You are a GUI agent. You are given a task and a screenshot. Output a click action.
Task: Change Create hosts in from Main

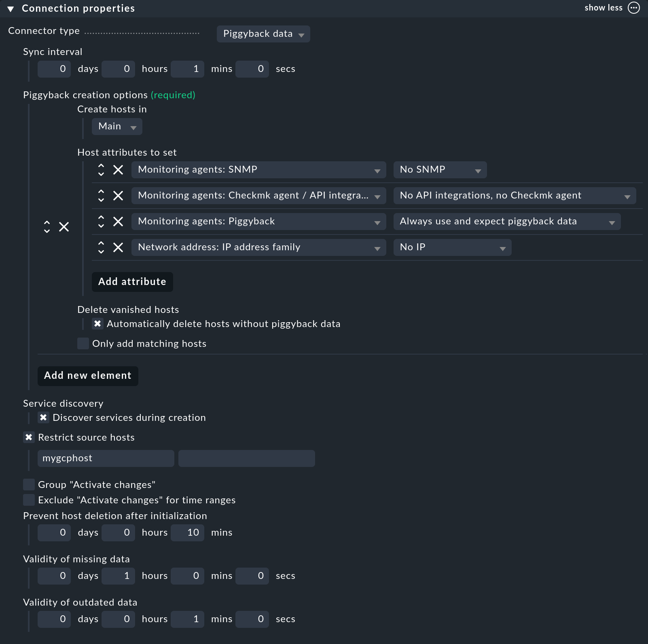(117, 127)
